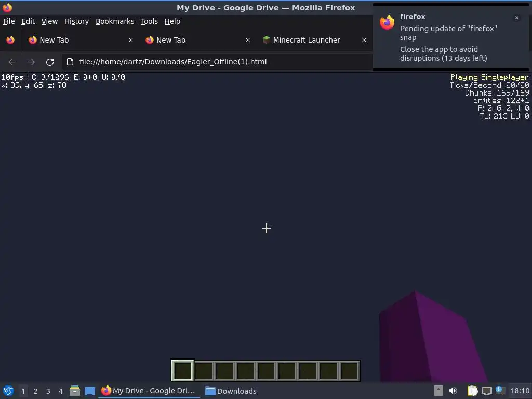
Task: Click the Chunks: 169/169 readout
Action: [x=497, y=93]
